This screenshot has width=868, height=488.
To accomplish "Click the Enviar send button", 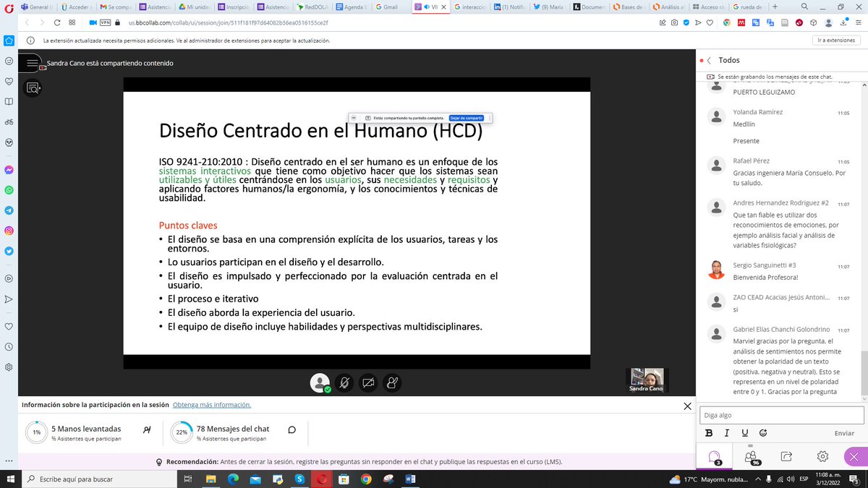I will click(x=844, y=433).
